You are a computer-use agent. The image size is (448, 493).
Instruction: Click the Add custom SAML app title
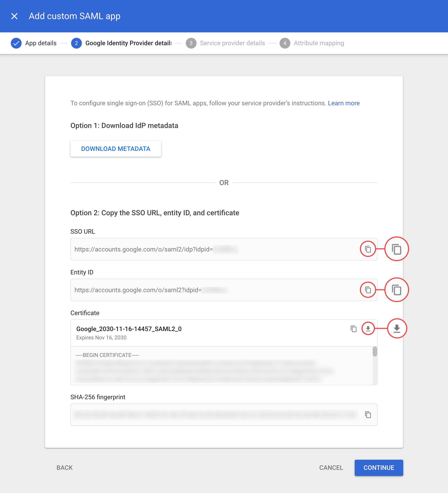coord(75,16)
